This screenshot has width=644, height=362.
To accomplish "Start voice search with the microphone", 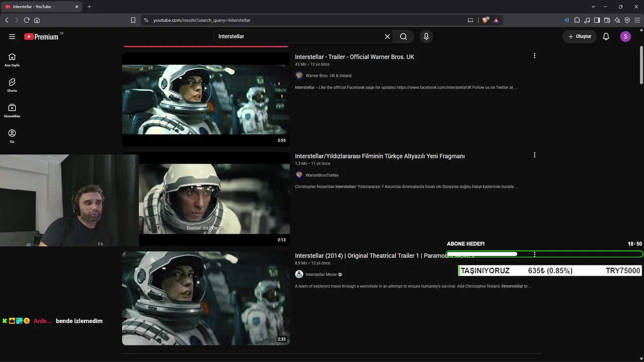I will tap(426, 36).
